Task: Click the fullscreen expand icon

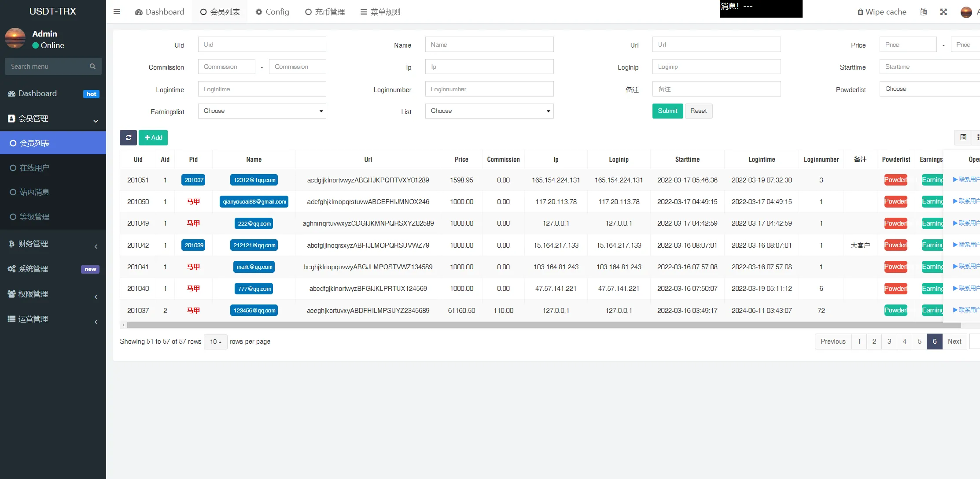Action: pos(943,12)
